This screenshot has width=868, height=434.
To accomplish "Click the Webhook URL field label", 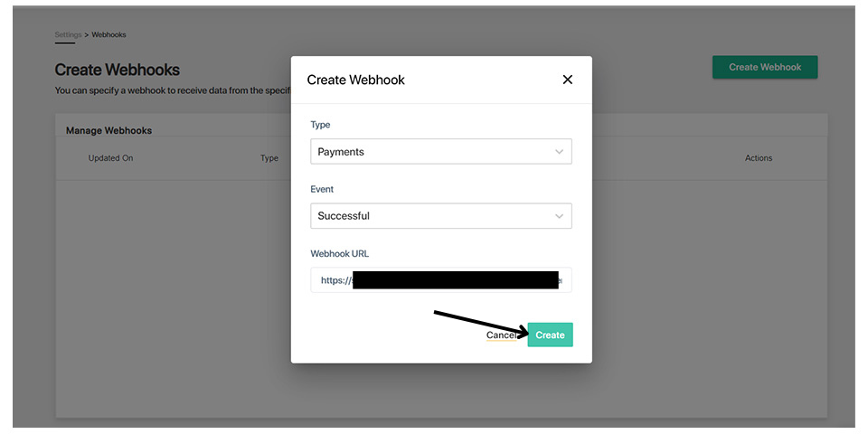I will point(339,254).
